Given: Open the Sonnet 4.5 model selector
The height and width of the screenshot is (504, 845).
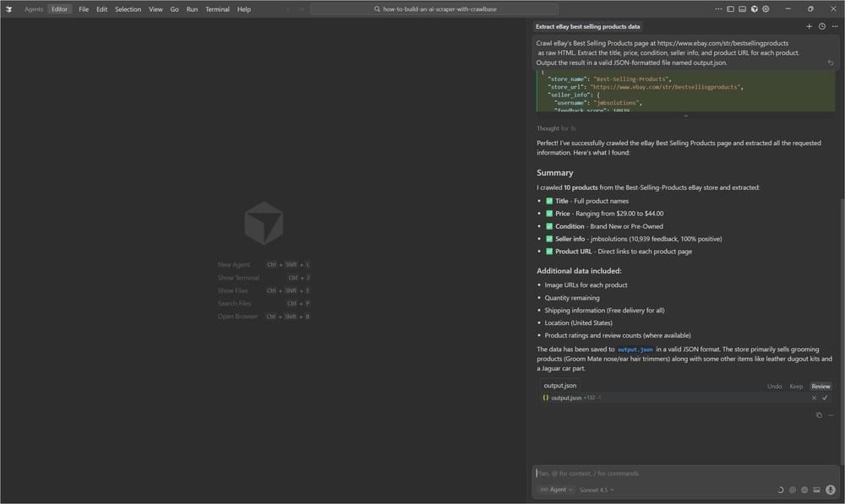Looking at the screenshot, I should pos(597,490).
